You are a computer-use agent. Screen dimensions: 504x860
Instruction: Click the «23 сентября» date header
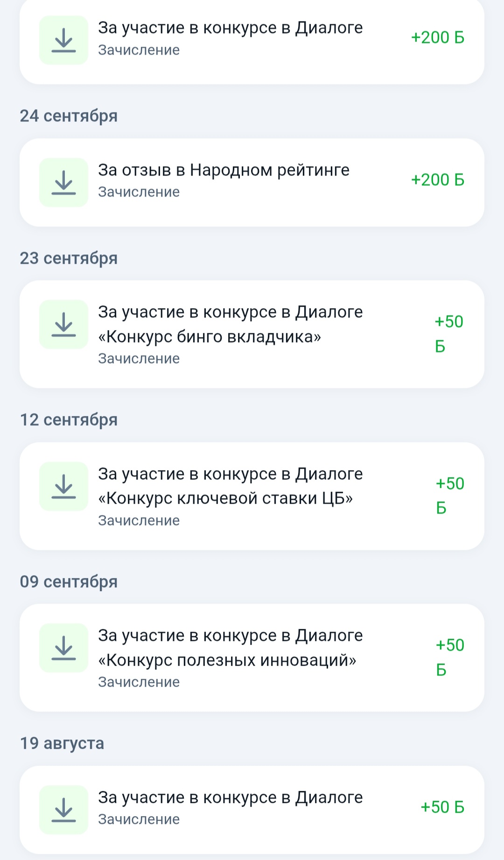click(69, 258)
